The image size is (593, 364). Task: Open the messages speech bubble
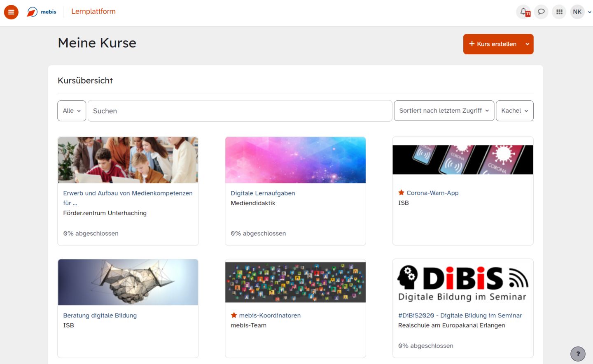click(x=541, y=12)
